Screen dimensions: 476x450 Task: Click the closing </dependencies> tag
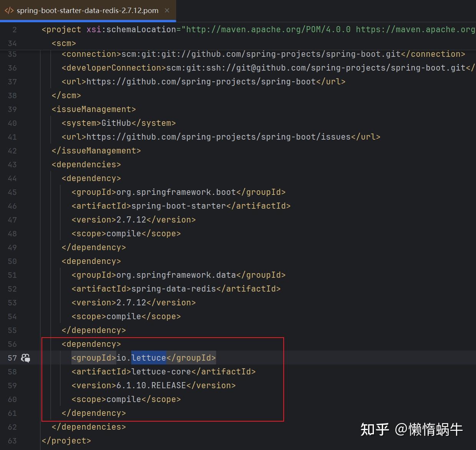click(89, 427)
